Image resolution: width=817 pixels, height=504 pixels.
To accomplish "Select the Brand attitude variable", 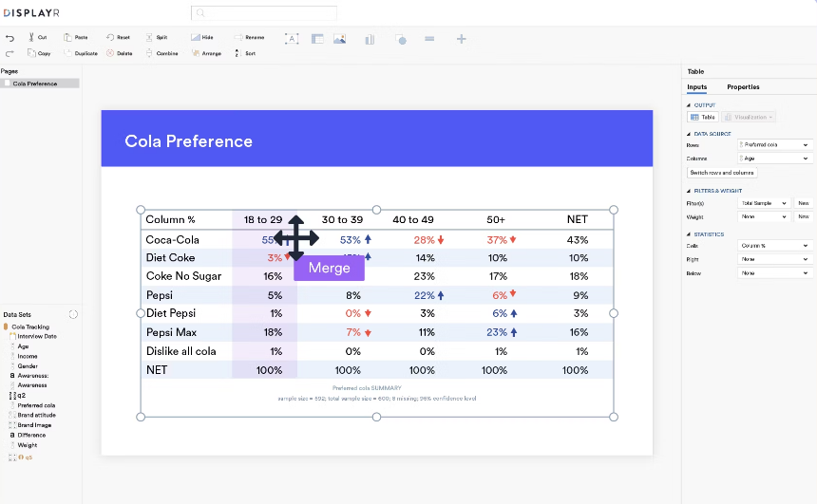I will (36, 415).
